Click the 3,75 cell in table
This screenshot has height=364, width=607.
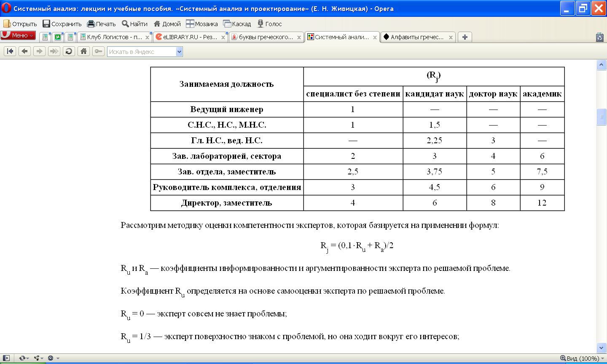pos(435,172)
